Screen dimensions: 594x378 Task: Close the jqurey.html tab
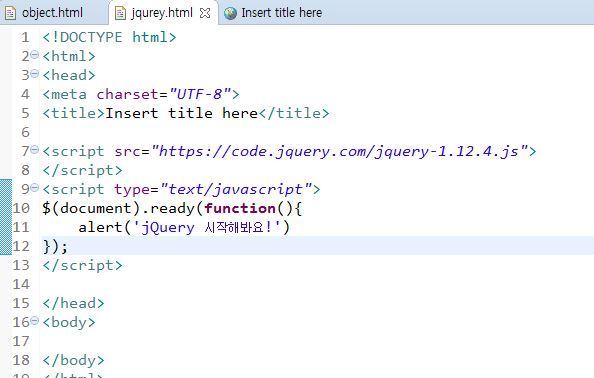(205, 13)
